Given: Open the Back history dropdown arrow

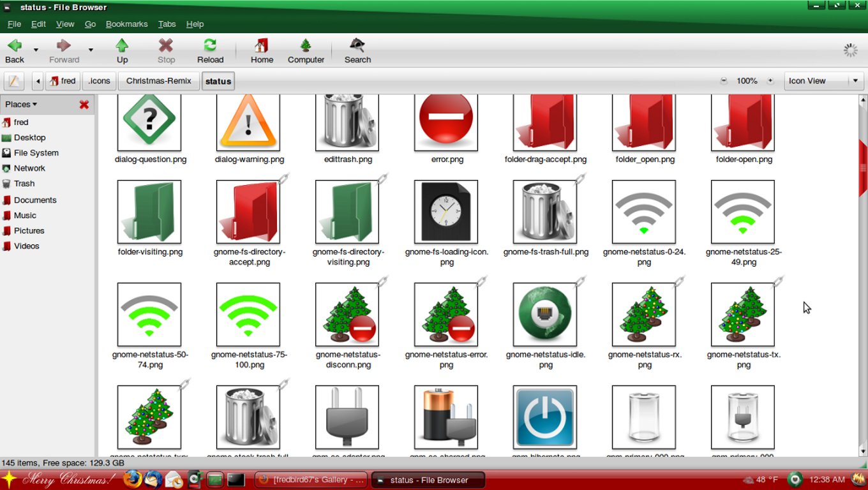Looking at the screenshot, I should click(36, 50).
